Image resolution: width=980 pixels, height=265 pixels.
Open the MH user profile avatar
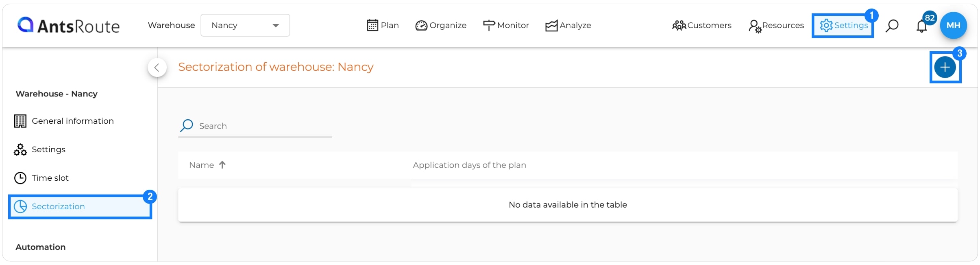[x=953, y=25]
